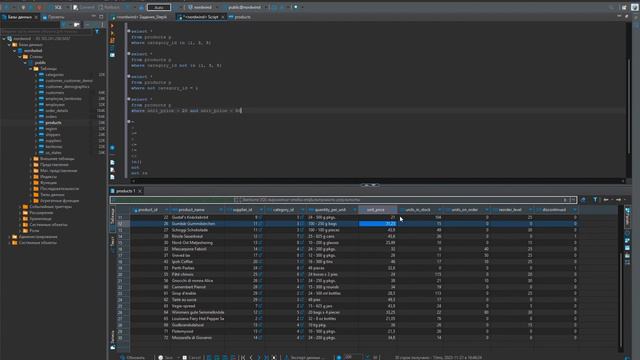Click the unit_price column header

pyautogui.click(x=376, y=210)
